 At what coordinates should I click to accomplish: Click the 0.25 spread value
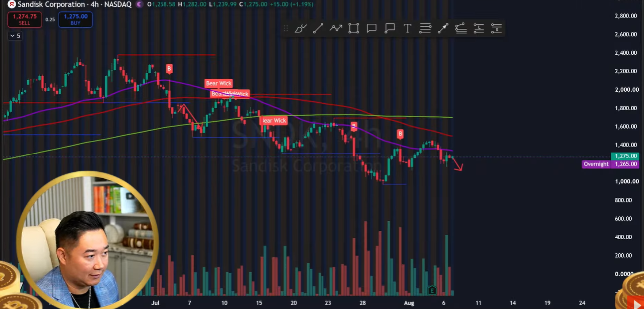[x=50, y=20]
